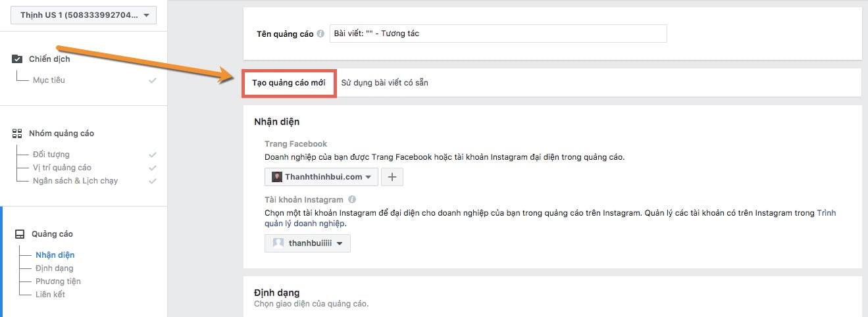Click the Trang Facebook label
The width and height of the screenshot is (868, 317).
pyautogui.click(x=295, y=143)
